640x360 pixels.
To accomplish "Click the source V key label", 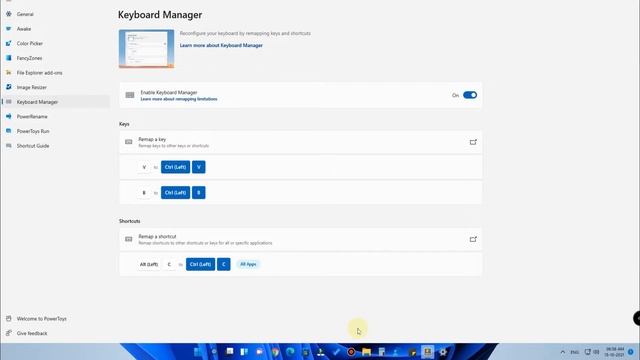I will (x=144, y=167).
